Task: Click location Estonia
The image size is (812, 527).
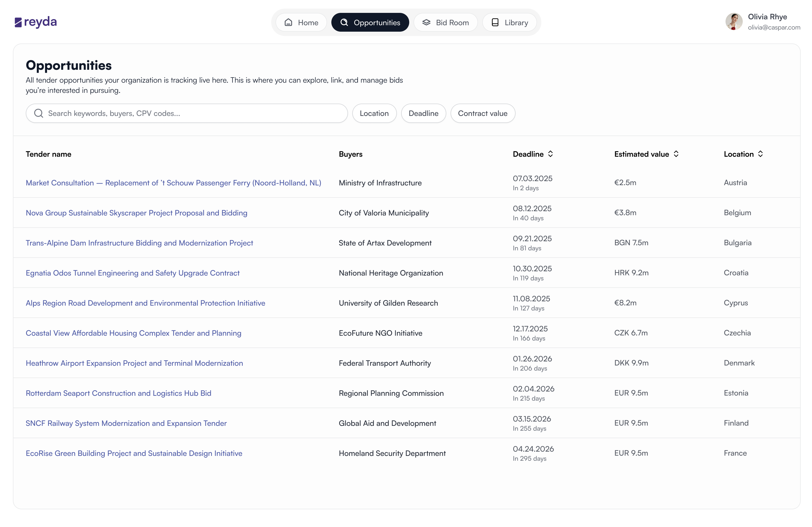Action: click(736, 393)
